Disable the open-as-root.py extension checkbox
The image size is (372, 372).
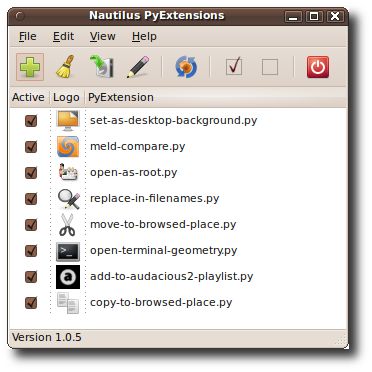[x=31, y=172]
